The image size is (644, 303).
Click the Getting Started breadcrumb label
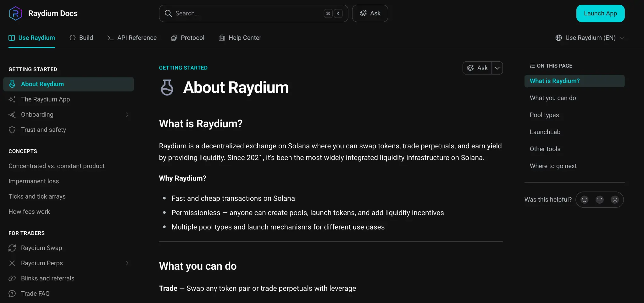183,68
